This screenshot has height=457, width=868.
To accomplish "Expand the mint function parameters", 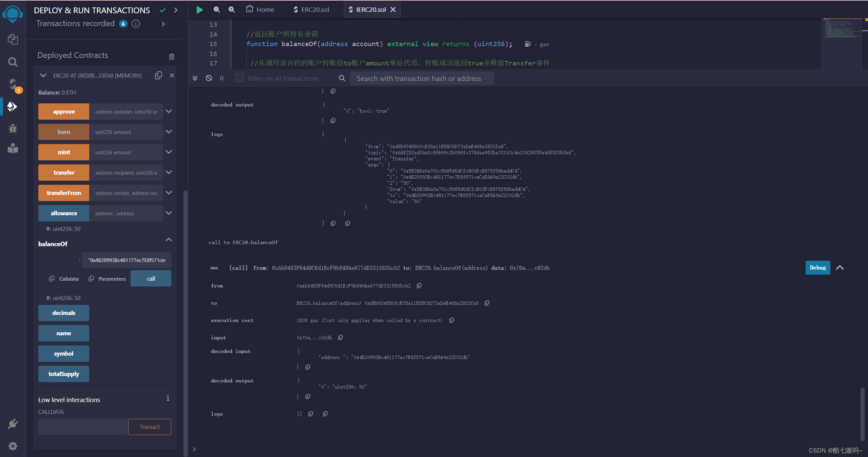I will point(169,152).
